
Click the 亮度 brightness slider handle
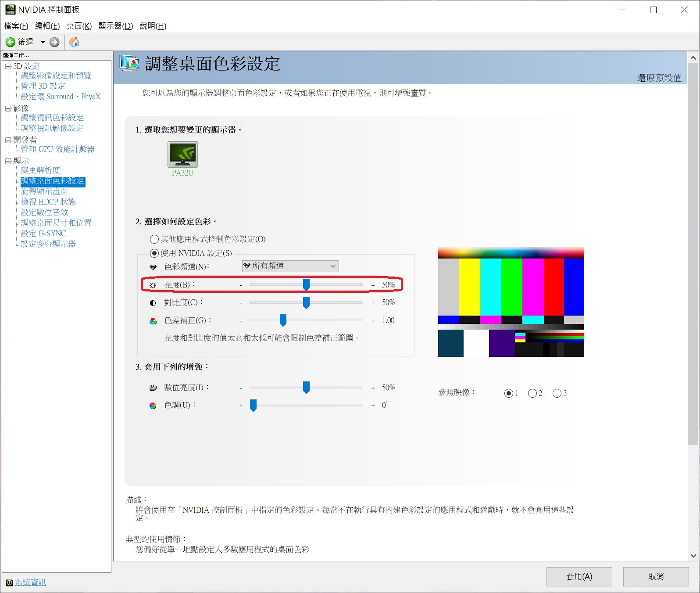pyautogui.click(x=306, y=285)
